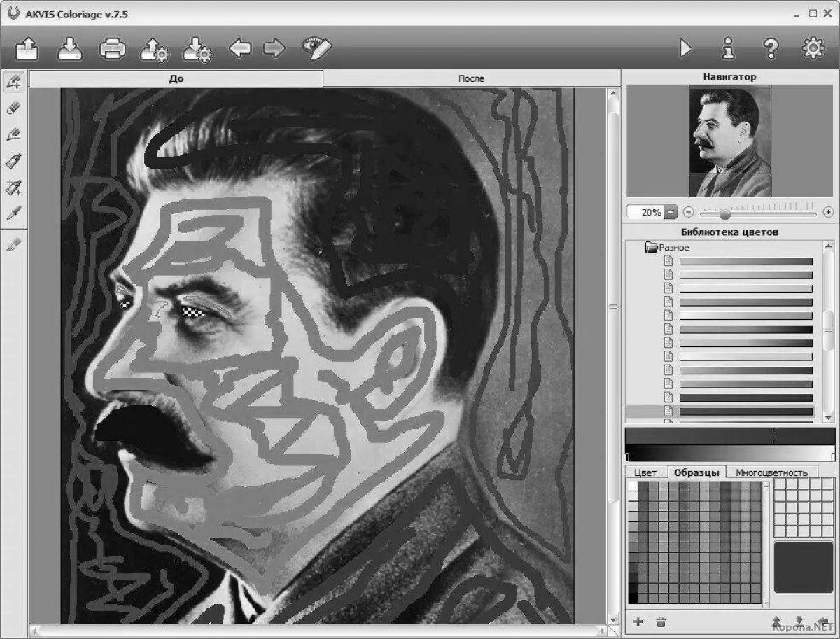Collapse the Разное folder in color library

[x=652, y=248]
